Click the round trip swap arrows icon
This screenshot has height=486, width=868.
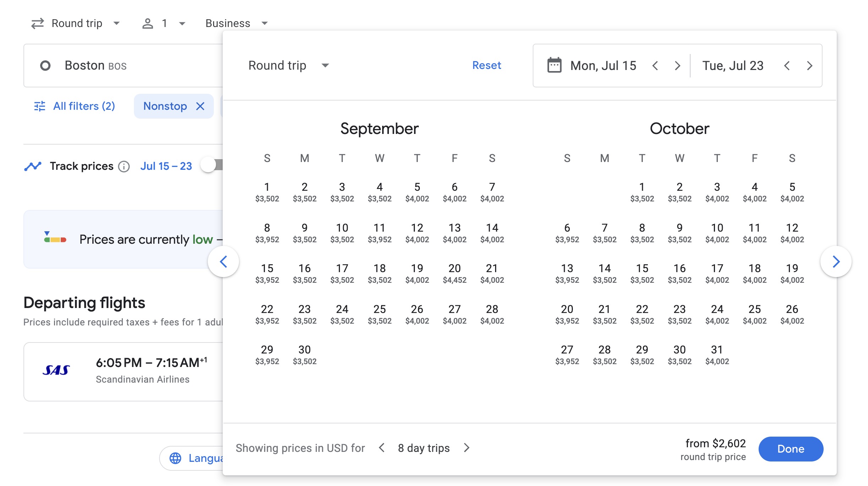click(x=38, y=23)
